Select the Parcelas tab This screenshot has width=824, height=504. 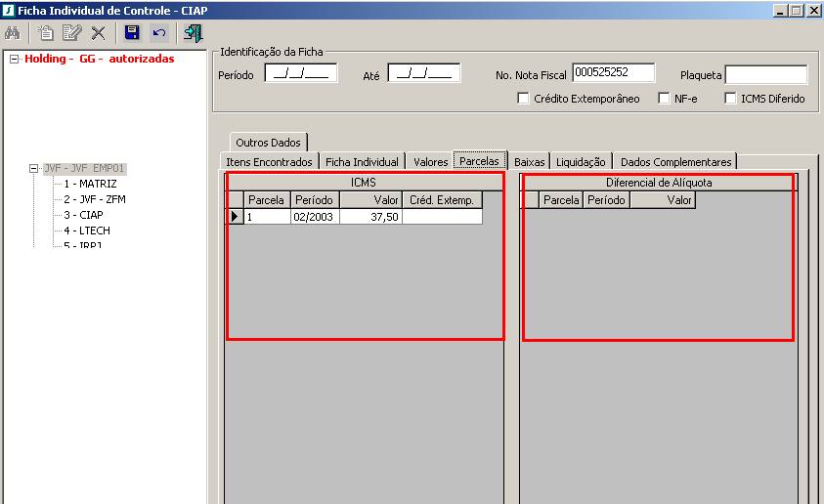pyautogui.click(x=479, y=160)
